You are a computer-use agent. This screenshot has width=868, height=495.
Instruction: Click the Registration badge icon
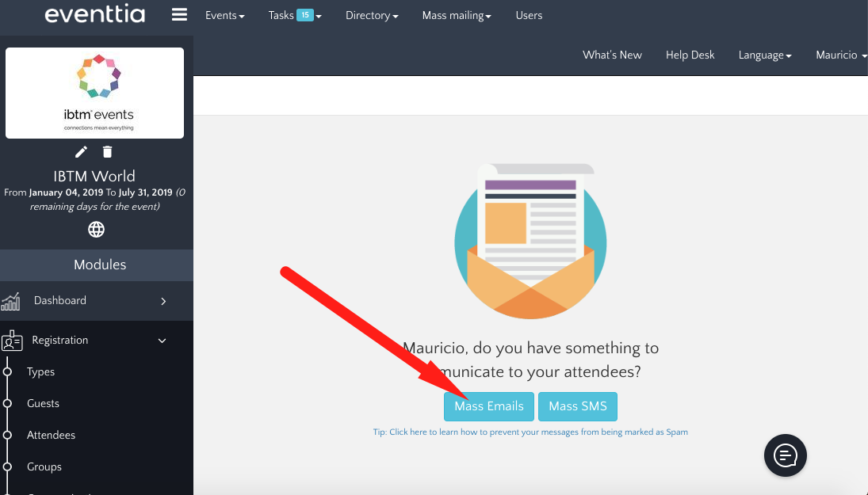12,341
